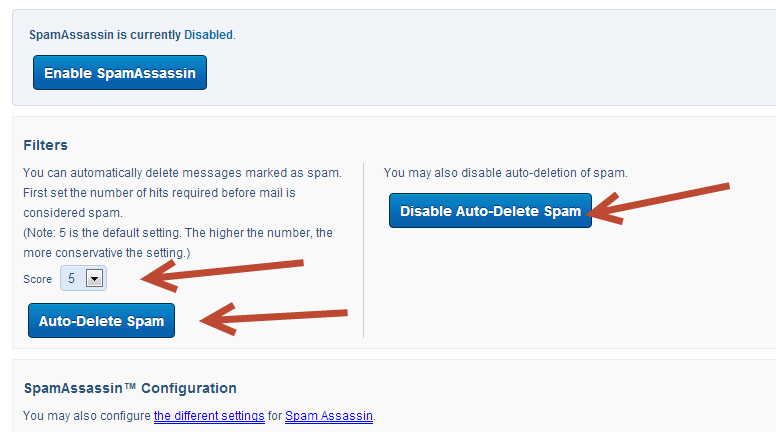This screenshot has width=776, height=432.
Task: Click the Score label
Action: click(x=38, y=279)
